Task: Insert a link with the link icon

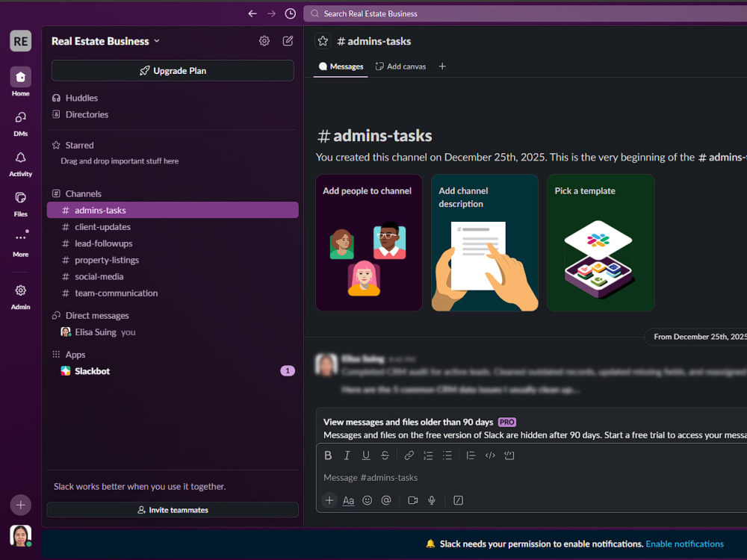Action: 409,455
